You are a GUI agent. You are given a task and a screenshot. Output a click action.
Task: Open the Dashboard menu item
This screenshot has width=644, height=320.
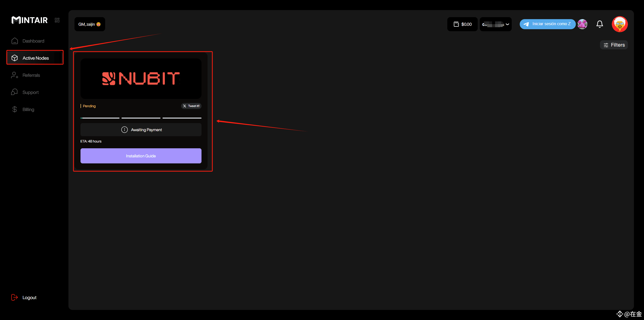coord(33,41)
